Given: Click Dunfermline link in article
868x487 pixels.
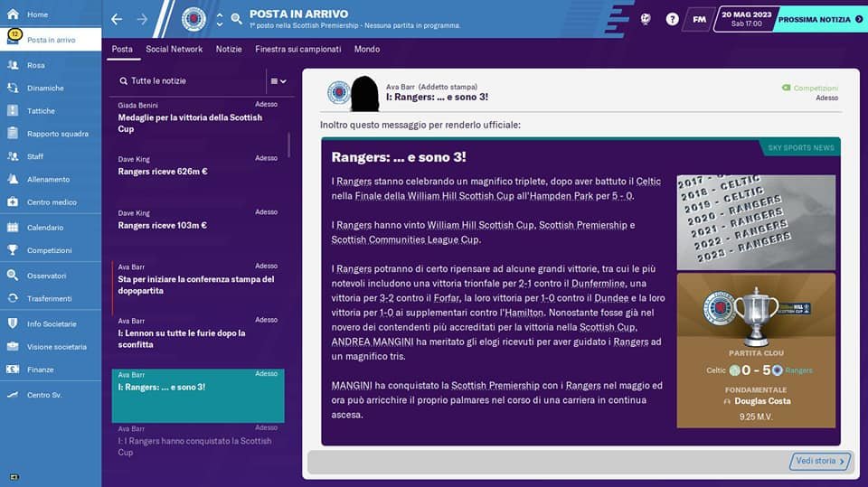Looking at the screenshot, I should [598, 284].
